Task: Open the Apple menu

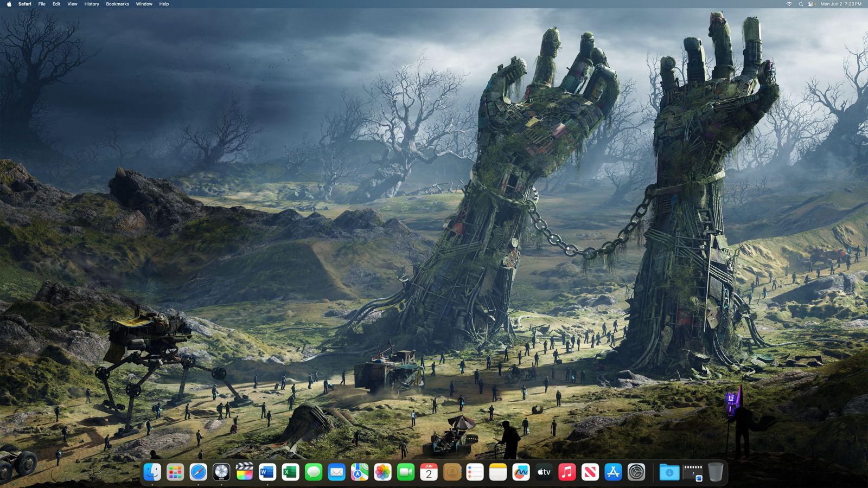Action: (x=9, y=4)
